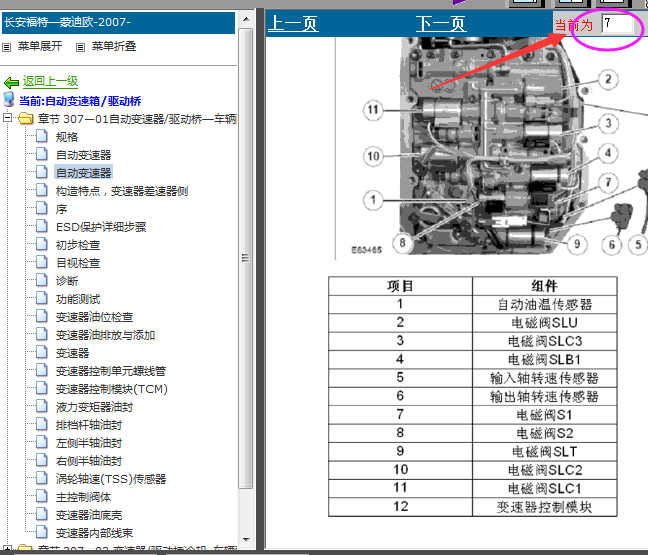This screenshot has width=648, height=555.
Task: Open the 序 tree item
Action: pyautogui.click(x=61, y=209)
